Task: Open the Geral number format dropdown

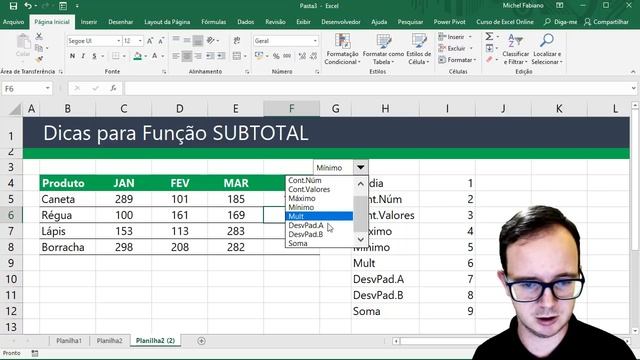Action: coord(315,41)
